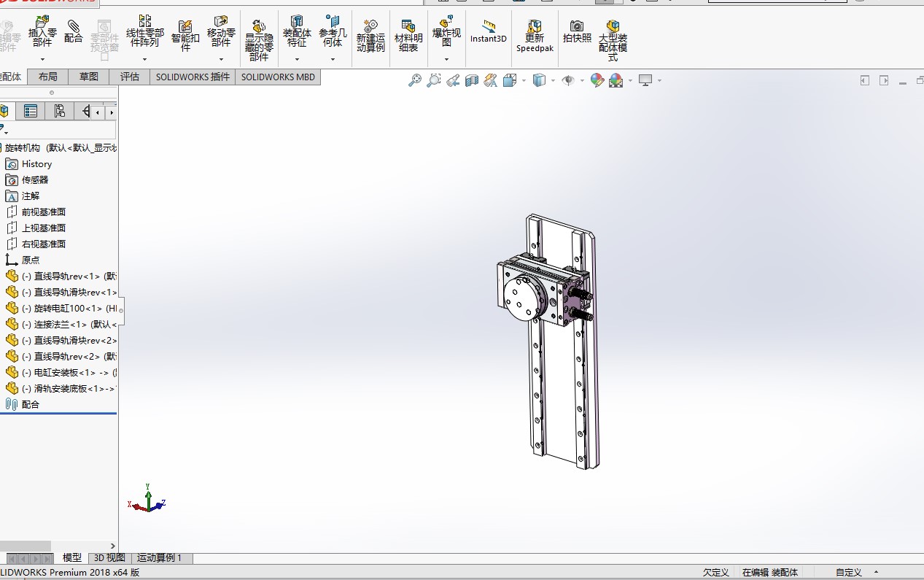Toggle Section View icon
This screenshot has height=580, width=924.
click(x=472, y=80)
